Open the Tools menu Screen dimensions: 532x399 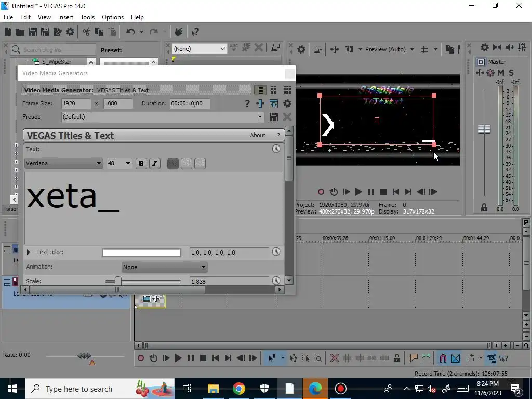click(x=87, y=17)
